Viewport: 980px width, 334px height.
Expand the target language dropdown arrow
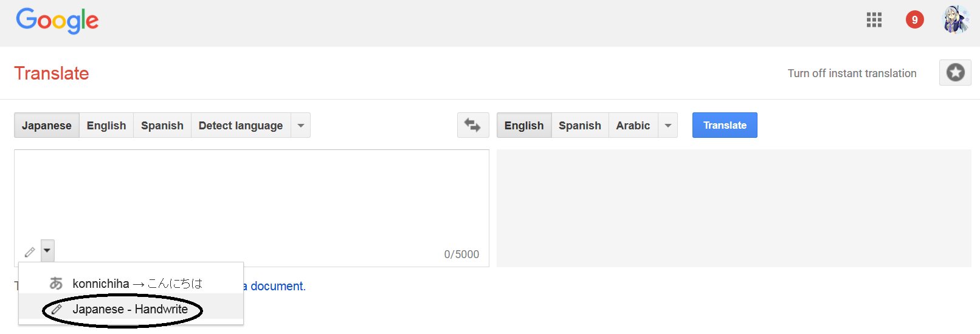click(x=668, y=126)
